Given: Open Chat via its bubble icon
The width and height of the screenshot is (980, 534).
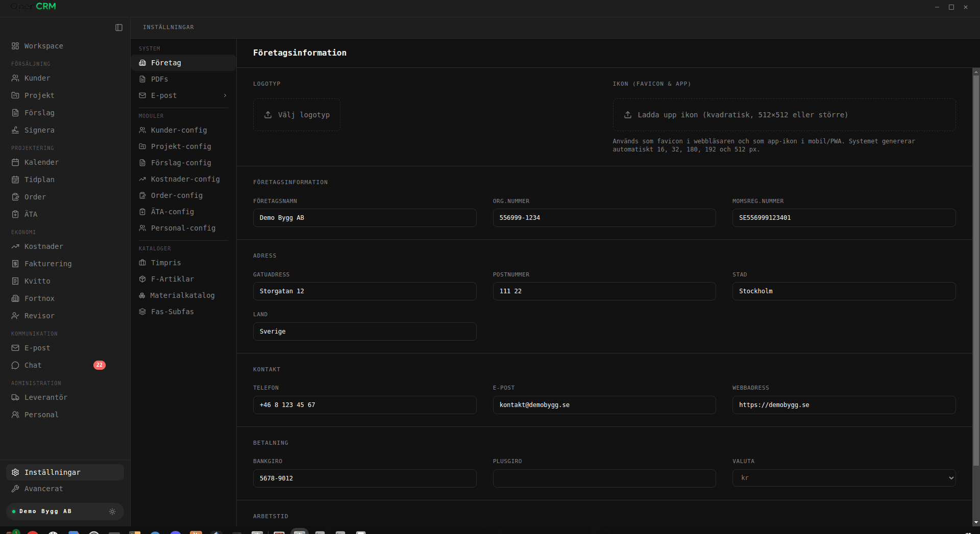Looking at the screenshot, I should (x=15, y=365).
